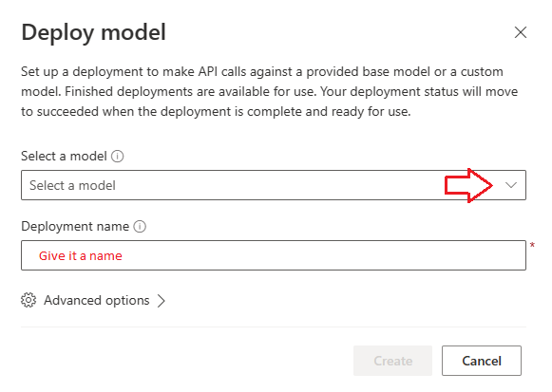Show info tooltip icon next to Deployment name
Viewport: 552px width, 392px height.
[140, 227]
